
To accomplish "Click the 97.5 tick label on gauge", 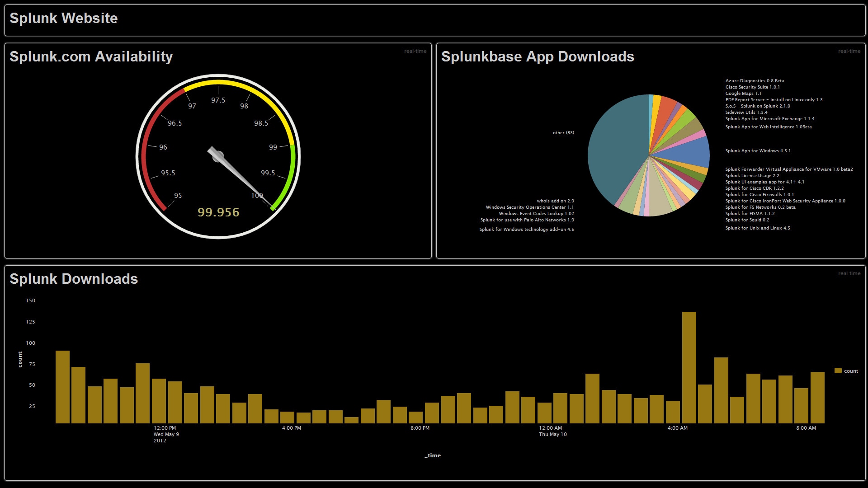I will click(x=218, y=100).
